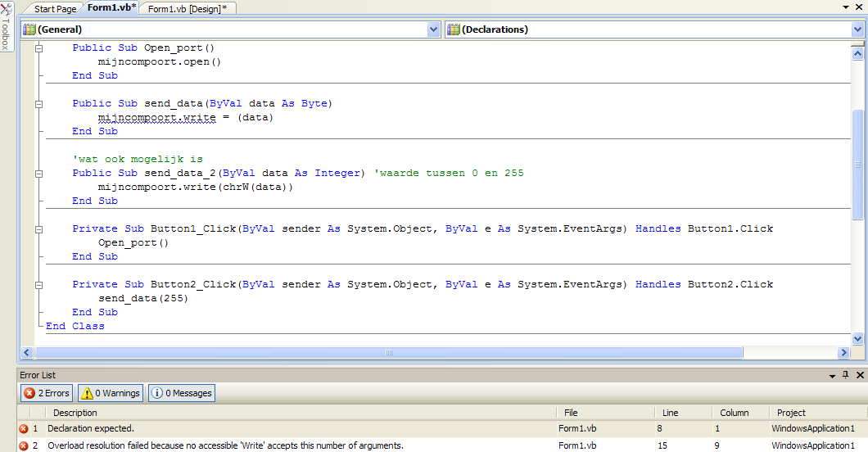Pin the Error List panel
The width and height of the screenshot is (868, 452).
point(845,374)
